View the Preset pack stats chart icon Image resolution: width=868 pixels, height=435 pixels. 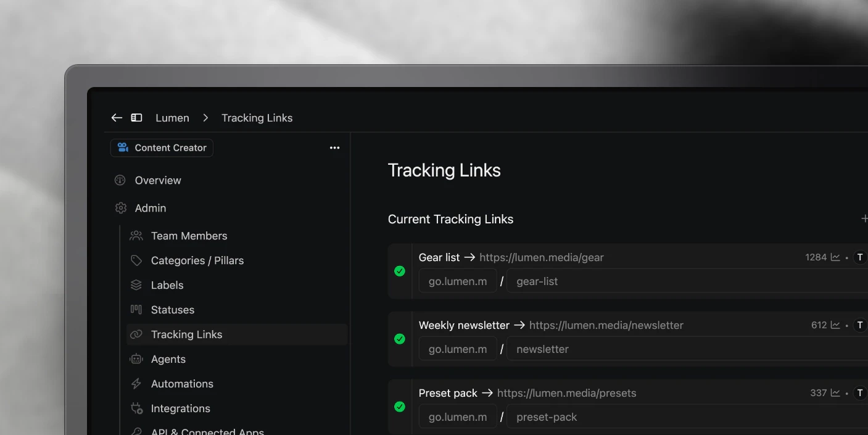(x=835, y=393)
